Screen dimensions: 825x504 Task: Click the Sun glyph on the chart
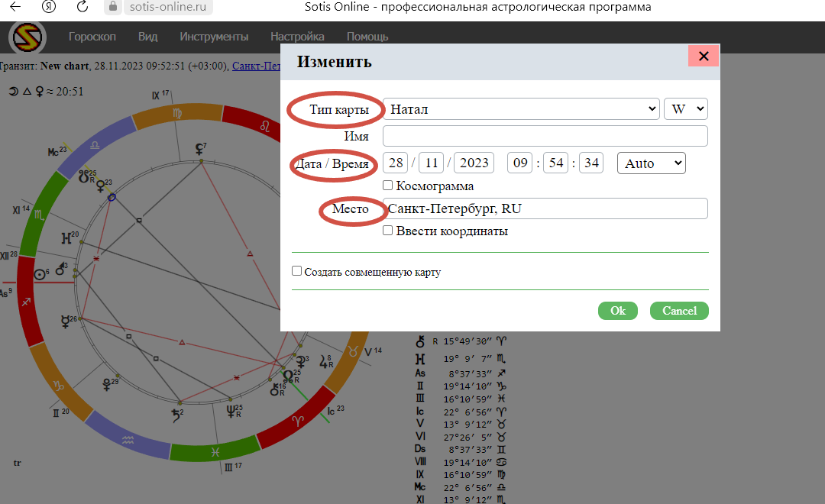point(40,274)
